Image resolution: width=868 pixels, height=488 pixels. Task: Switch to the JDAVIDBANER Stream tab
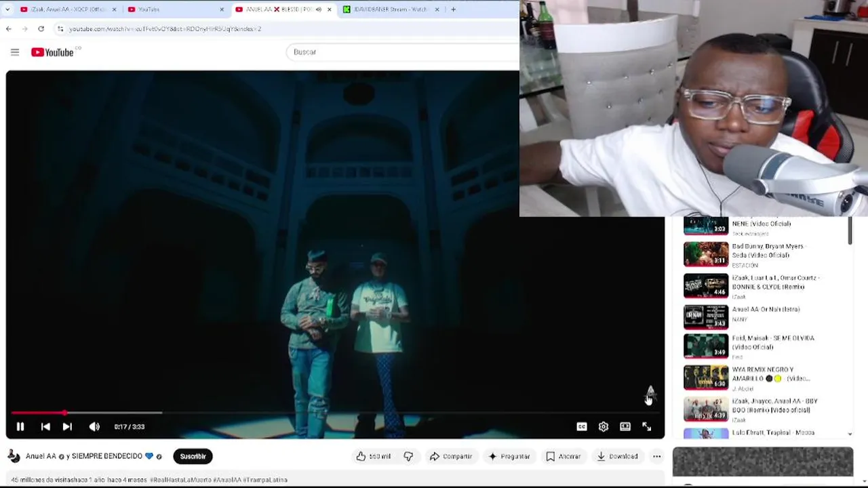391,9
